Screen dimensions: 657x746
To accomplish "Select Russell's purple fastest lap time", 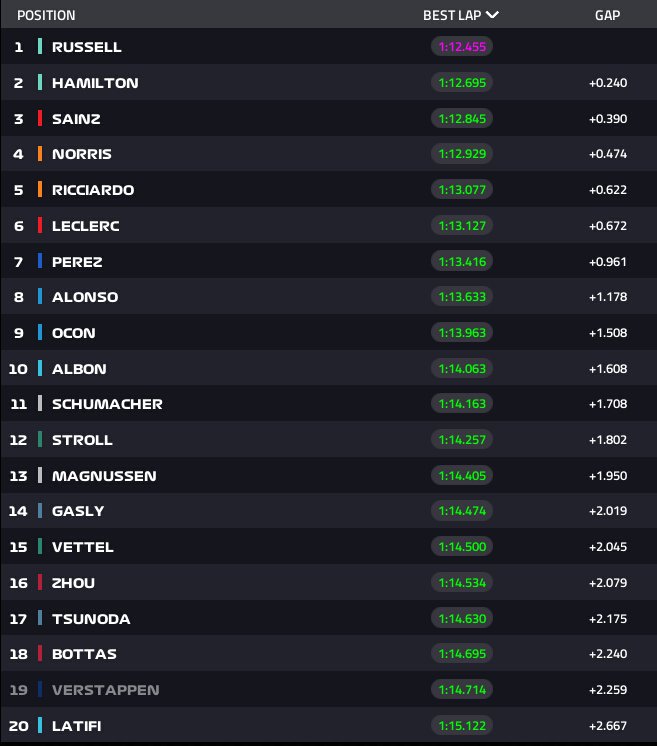I will [x=462, y=47].
